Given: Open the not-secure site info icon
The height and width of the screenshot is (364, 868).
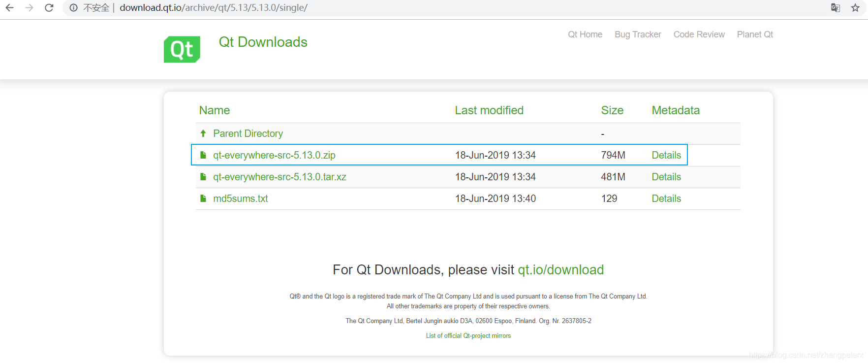Looking at the screenshot, I should (x=73, y=8).
